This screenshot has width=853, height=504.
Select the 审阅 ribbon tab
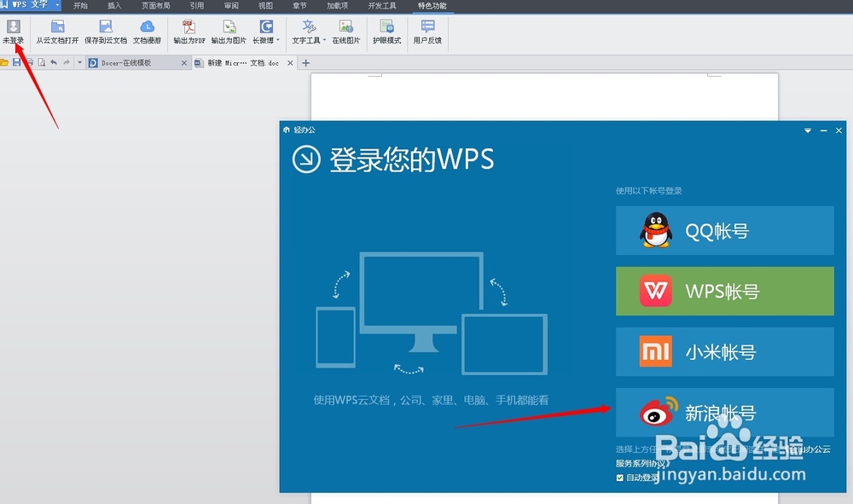click(231, 5)
